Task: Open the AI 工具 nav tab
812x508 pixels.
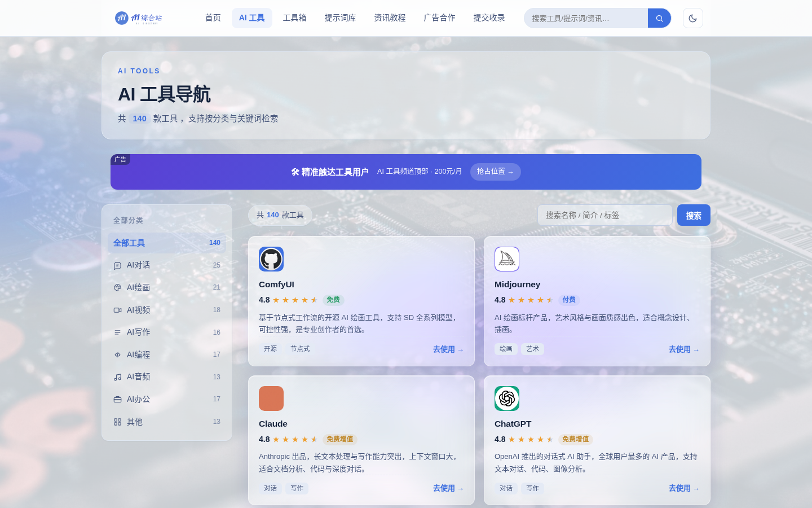Action: click(x=252, y=18)
